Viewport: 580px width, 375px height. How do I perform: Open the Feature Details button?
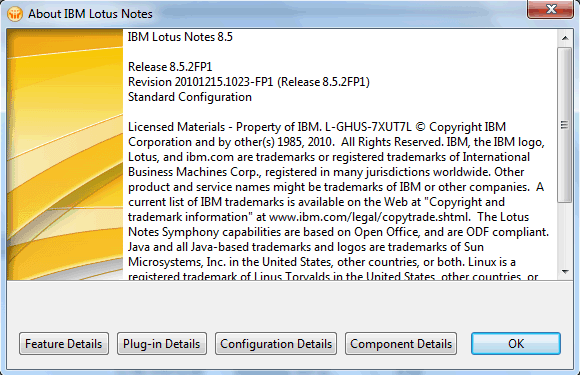click(64, 344)
